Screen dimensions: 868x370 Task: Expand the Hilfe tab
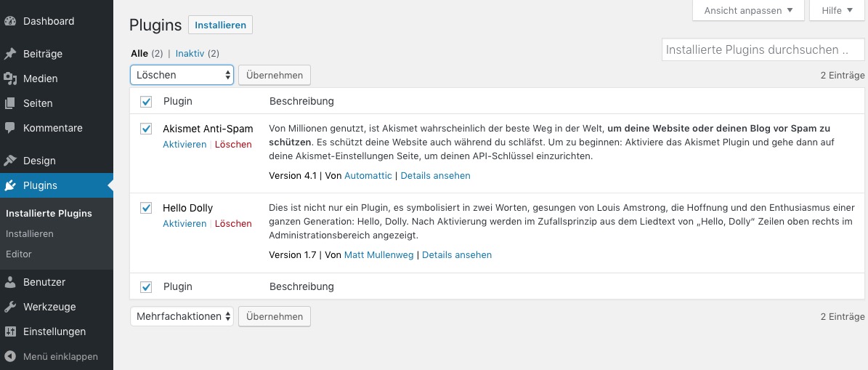coord(837,10)
